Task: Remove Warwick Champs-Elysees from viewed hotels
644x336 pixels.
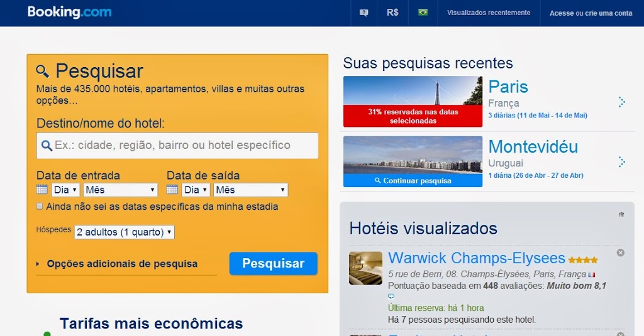Action: tap(620, 252)
